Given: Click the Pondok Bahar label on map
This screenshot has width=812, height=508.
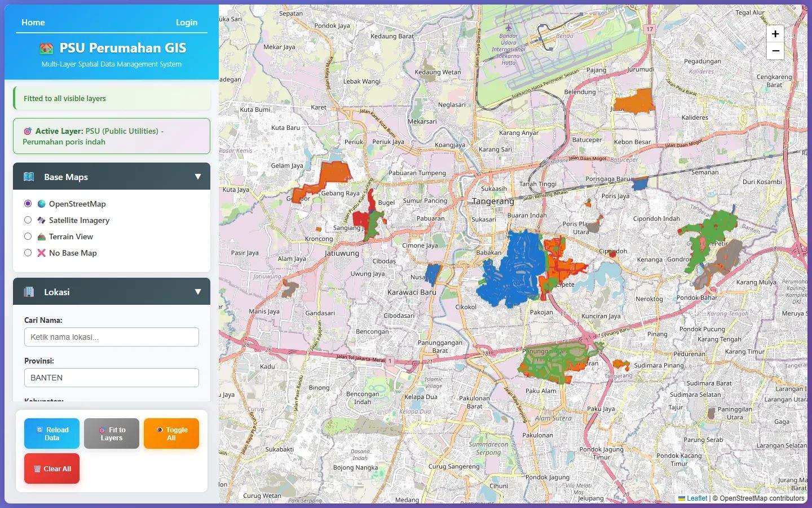Looking at the screenshot, I should pyautogui.click(x=697, y=297).
